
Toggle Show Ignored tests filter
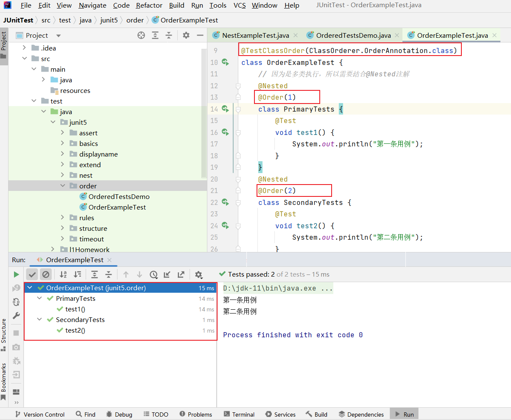[46, 274]
